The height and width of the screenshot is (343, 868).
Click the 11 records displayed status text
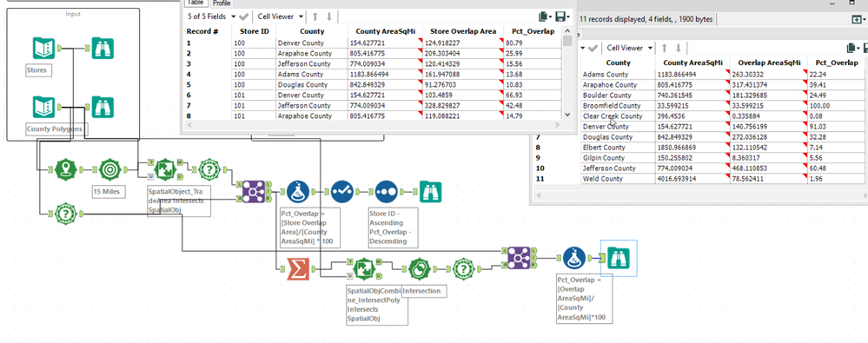pos(646,19)
